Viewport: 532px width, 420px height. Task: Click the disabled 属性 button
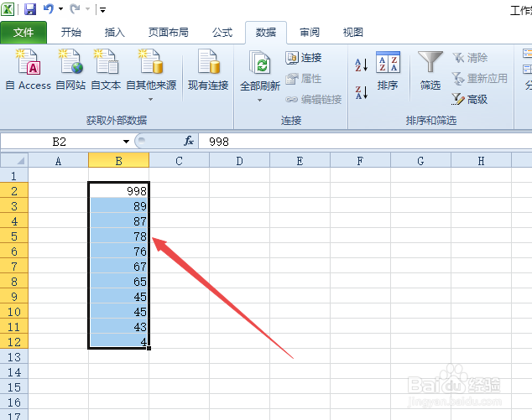click(x=303, y=79)
